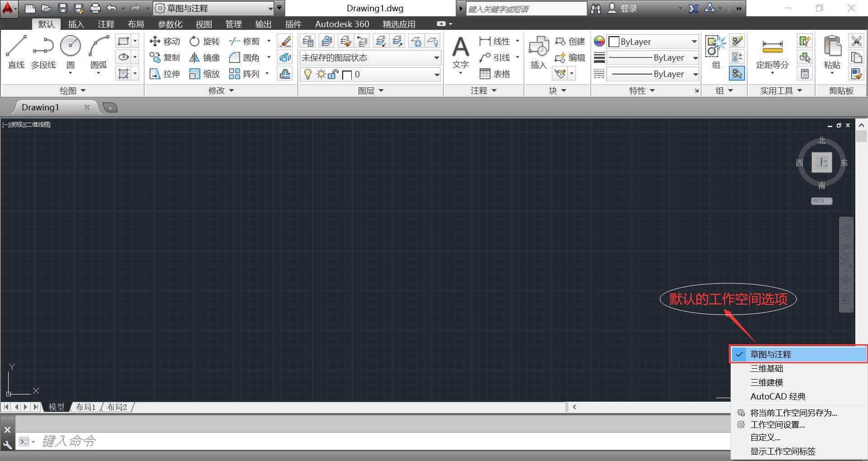Click the Scale (缩放) tool
The image size is (868, 461).
click(204, 74)
